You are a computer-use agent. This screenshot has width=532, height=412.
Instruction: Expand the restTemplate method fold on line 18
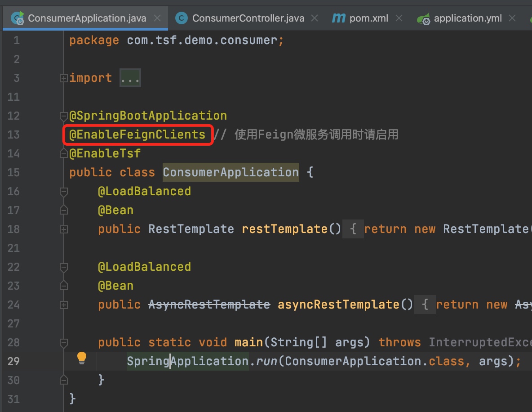[x=64, y=229]
